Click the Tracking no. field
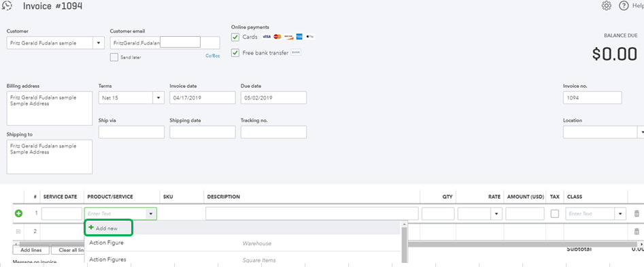The height and width of the screenshot is (267, 644). [x=273, y=132]
